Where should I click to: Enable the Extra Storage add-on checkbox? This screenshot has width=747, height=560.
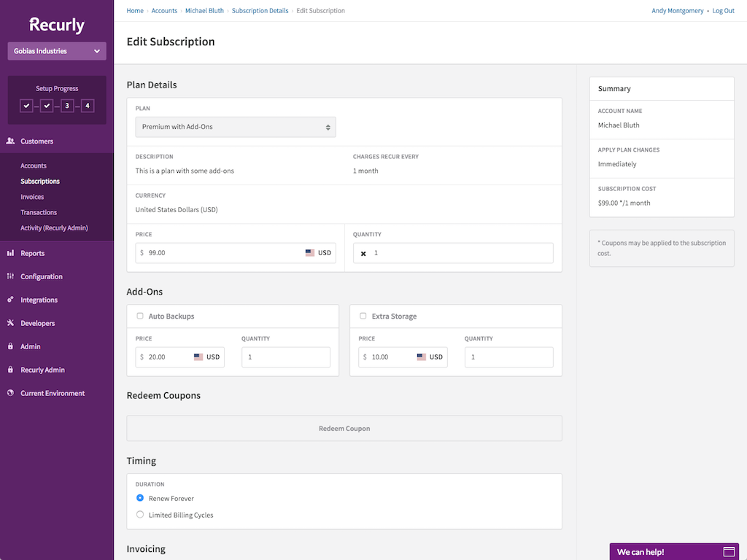click(x=363, y=316)
